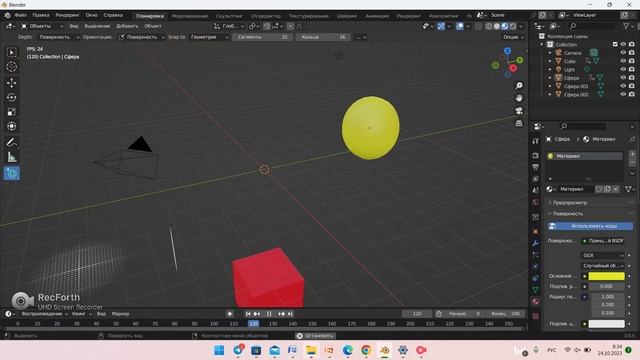Hide the Light object via eye icon
640x360 pixels.
pos(623,69)
